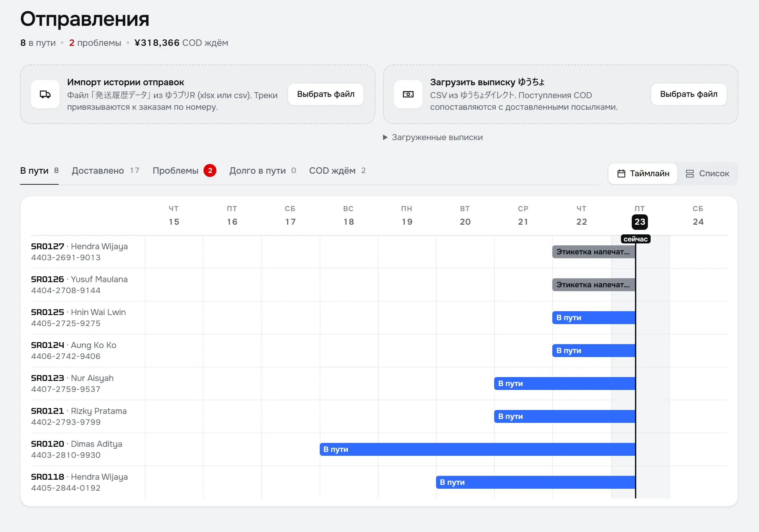Click the В пути bar for SR0118
Viewport: 759px width, 532px height.
pos(535,482)
